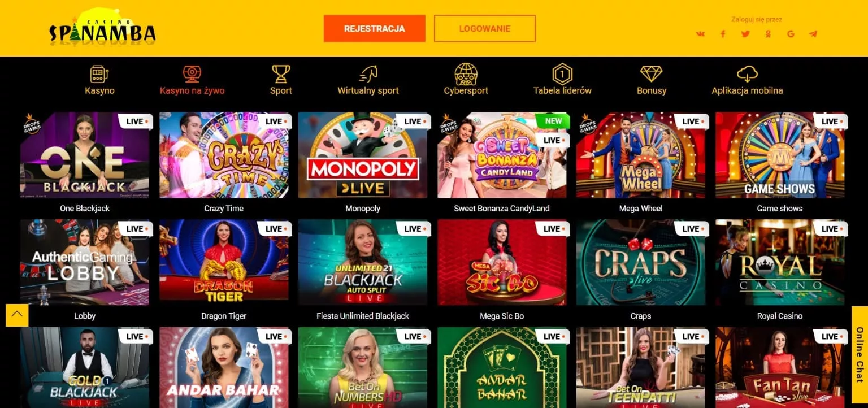Click the scroll-to-top arrow button
This screenshot has height=408, width=868.
17,315
